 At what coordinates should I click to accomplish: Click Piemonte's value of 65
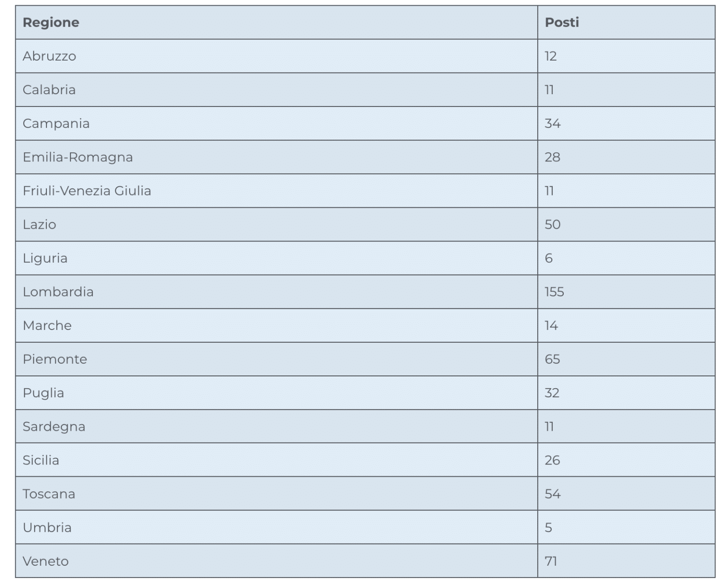click(x=552, y=359)
